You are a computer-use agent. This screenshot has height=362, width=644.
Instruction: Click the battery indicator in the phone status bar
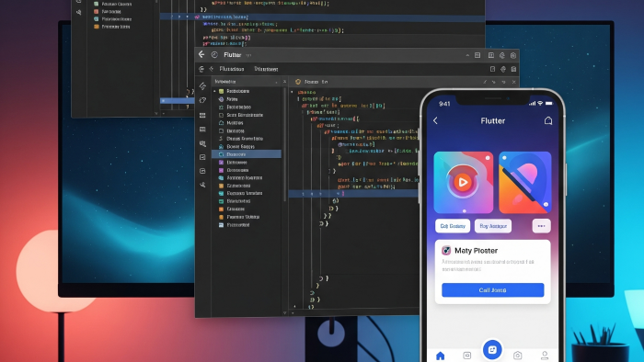point(549,103)
